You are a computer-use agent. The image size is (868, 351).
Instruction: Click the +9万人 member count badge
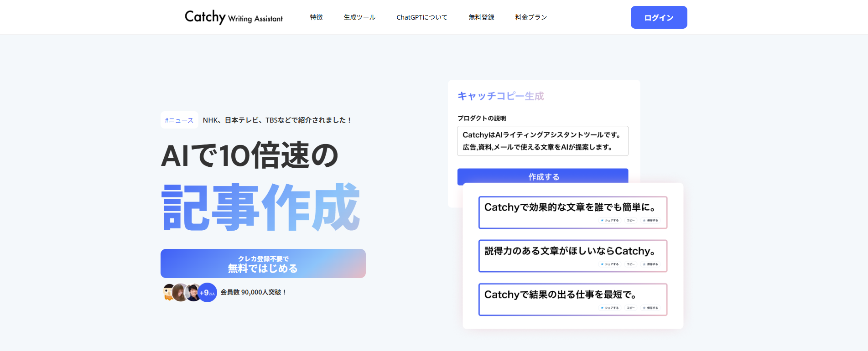pos(208,293)
